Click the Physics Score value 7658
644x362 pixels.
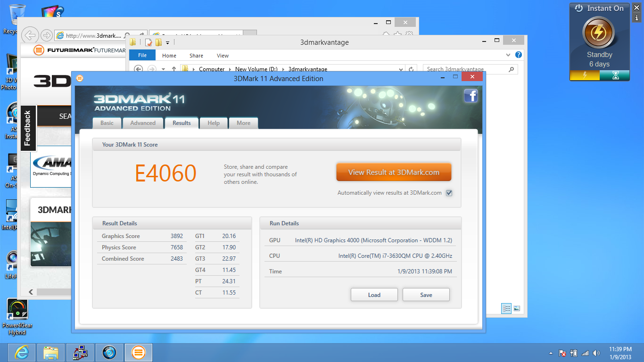[x=177, y=247]
